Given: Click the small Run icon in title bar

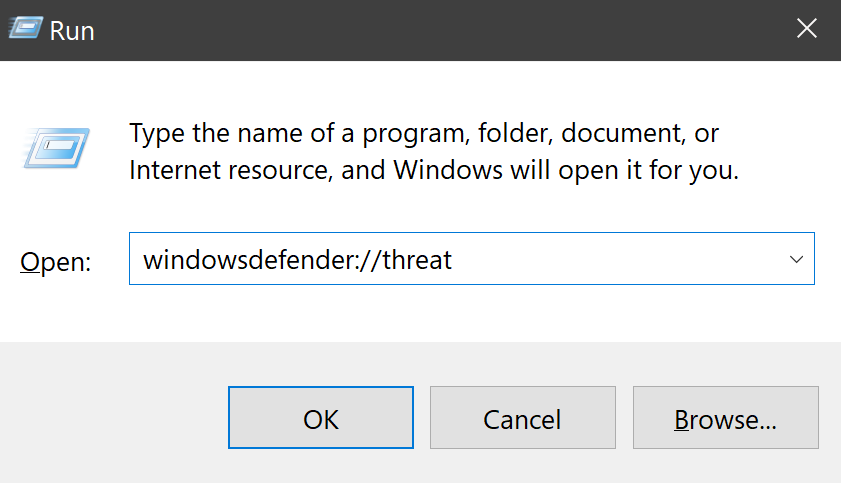Looking at the screenshot, I should [x=26, y=30].
